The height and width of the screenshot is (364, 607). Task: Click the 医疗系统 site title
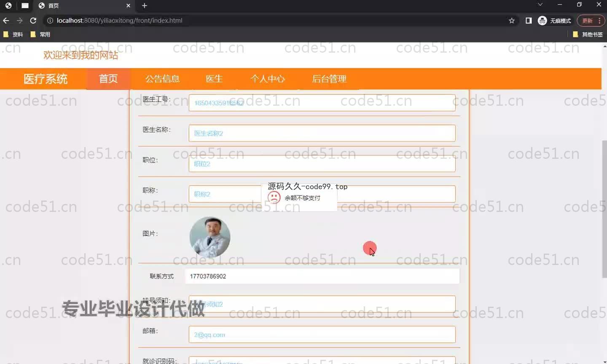click(45, 79)
